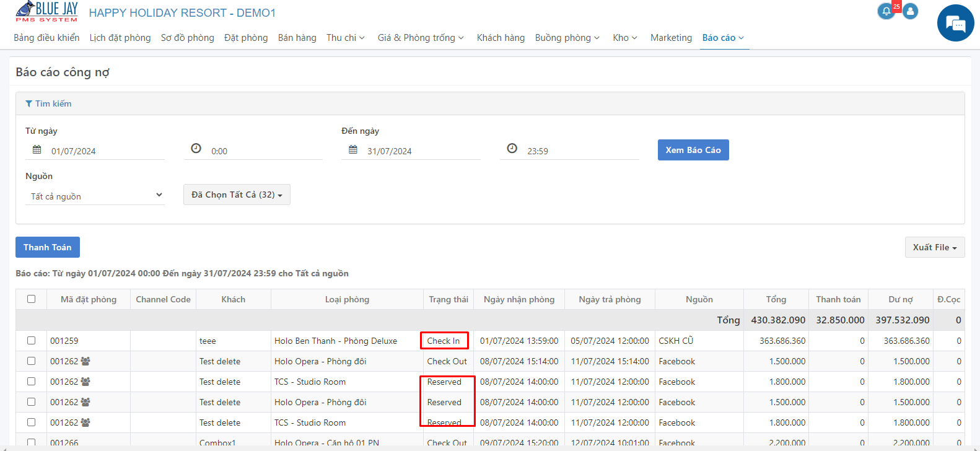Viewport: 980px width, 451px height.
Task: Sort by Trạng thái column header
Action: [448, 299]
